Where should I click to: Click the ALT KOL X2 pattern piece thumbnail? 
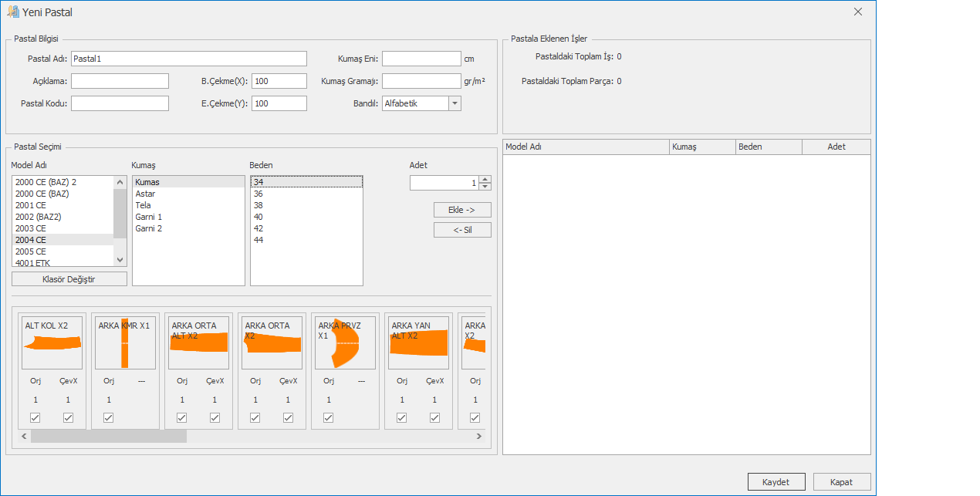[x=52, y=342]
